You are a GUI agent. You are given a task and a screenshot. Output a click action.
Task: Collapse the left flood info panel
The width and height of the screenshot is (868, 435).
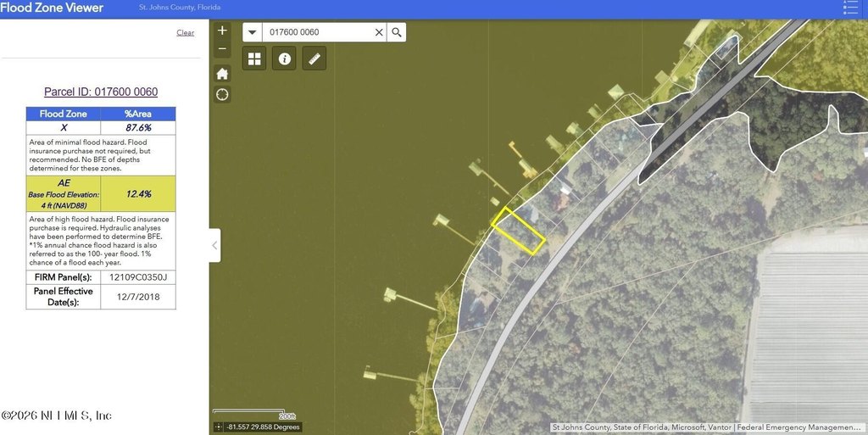click(x=214, y=245)
